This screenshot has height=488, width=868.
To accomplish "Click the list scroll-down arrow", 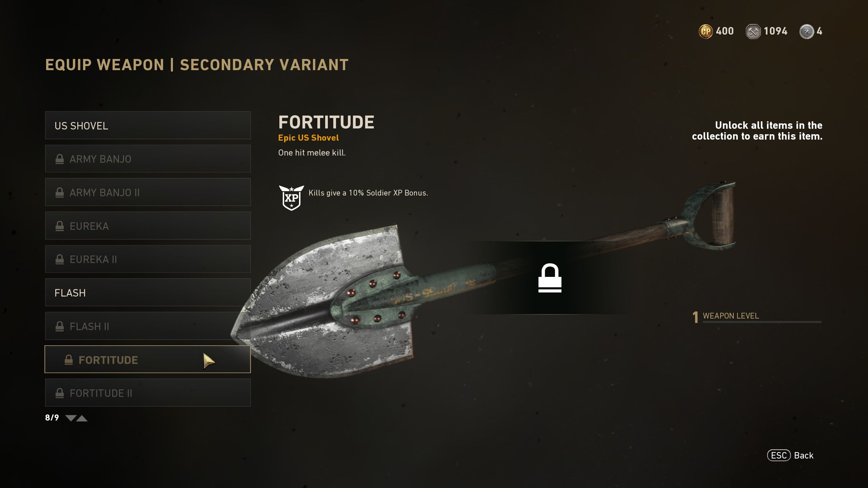I will point(71,418).
